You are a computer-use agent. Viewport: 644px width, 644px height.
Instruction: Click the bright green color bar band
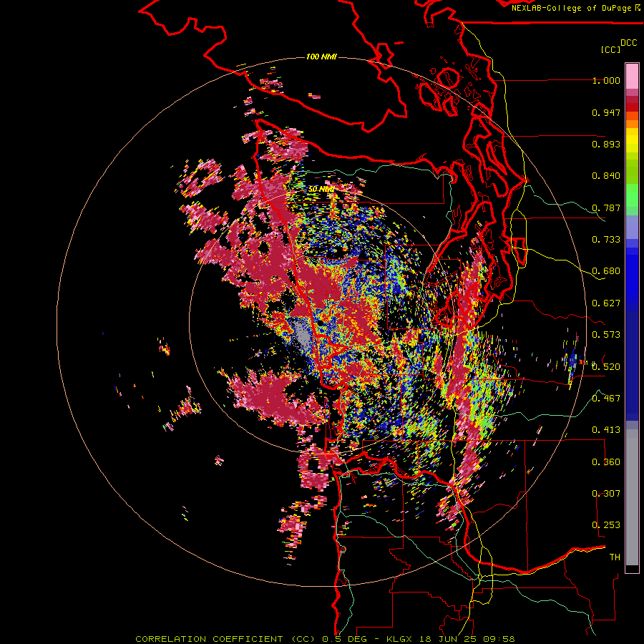tap(632, 195)
